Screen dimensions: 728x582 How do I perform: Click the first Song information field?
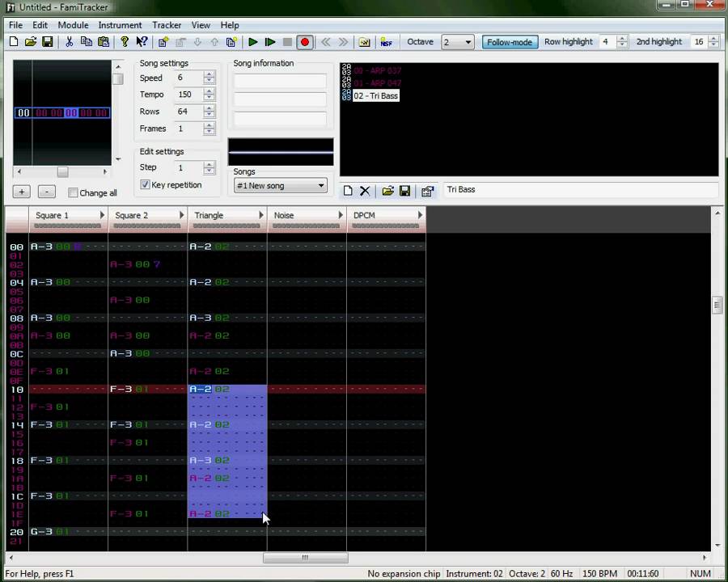(x=280, y=81)
